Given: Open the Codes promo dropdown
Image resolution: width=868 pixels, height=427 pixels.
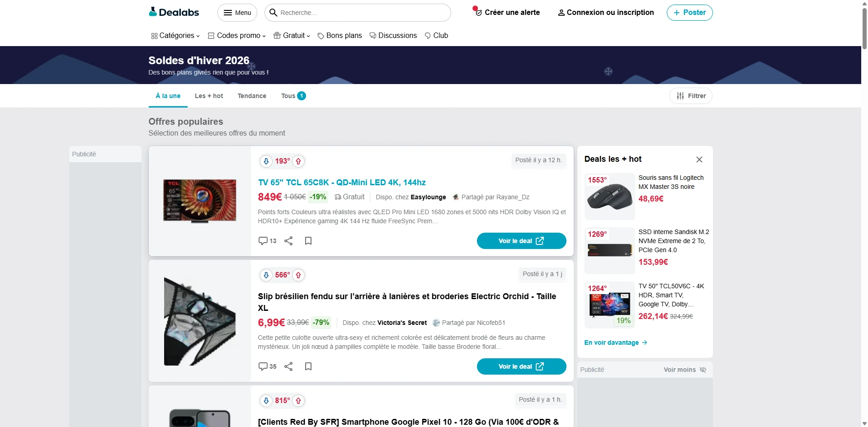Looking at the screenshot, I should pyautogui.click(x=236, y=36).
